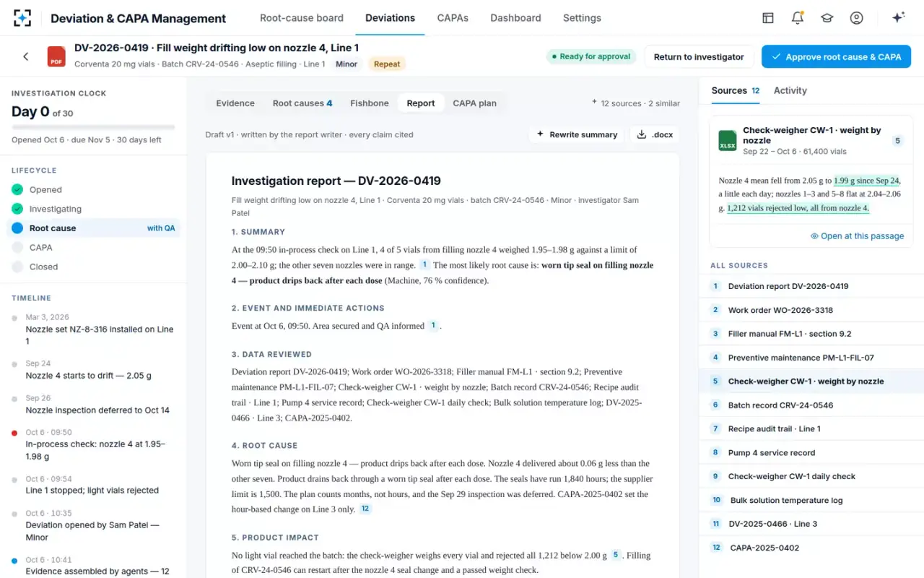Click citation chip 1 in the Summary paragraph
Screen dimensions: 924x578
click(425, 265)
